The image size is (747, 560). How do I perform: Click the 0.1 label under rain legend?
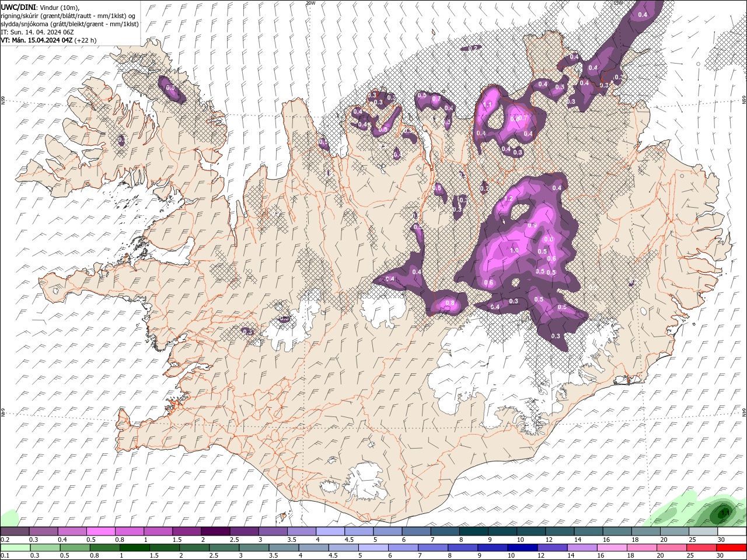tap(5, 556)
